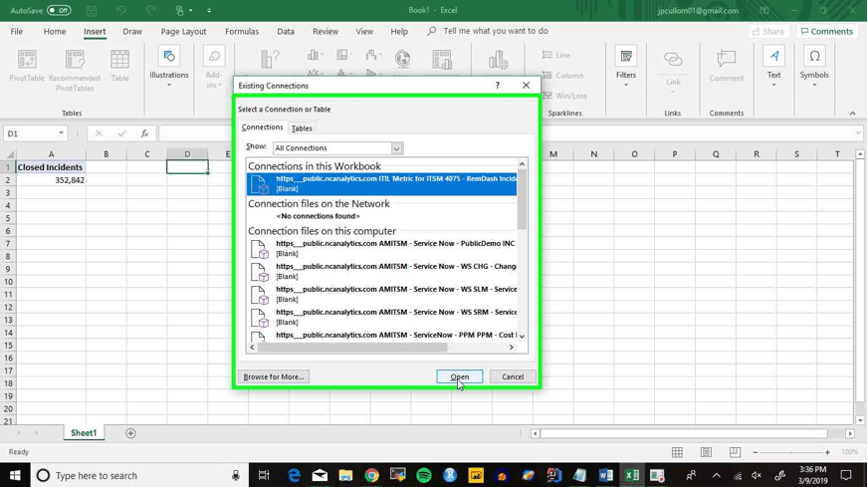Click the Share button
Screen dimensions: 868x487
pos(768,32)
